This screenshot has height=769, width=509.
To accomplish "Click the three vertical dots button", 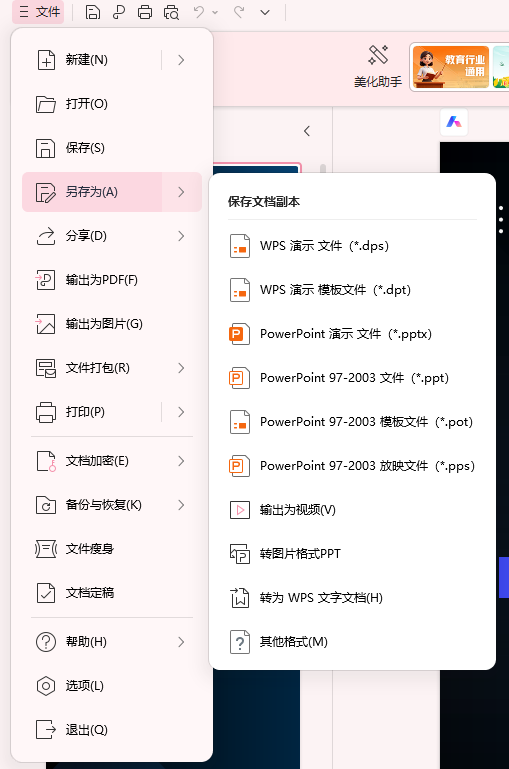I will pos(501,219).
